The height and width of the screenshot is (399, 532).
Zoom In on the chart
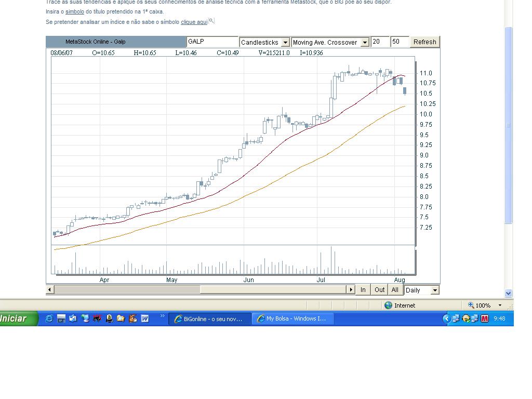coord(363,290)
